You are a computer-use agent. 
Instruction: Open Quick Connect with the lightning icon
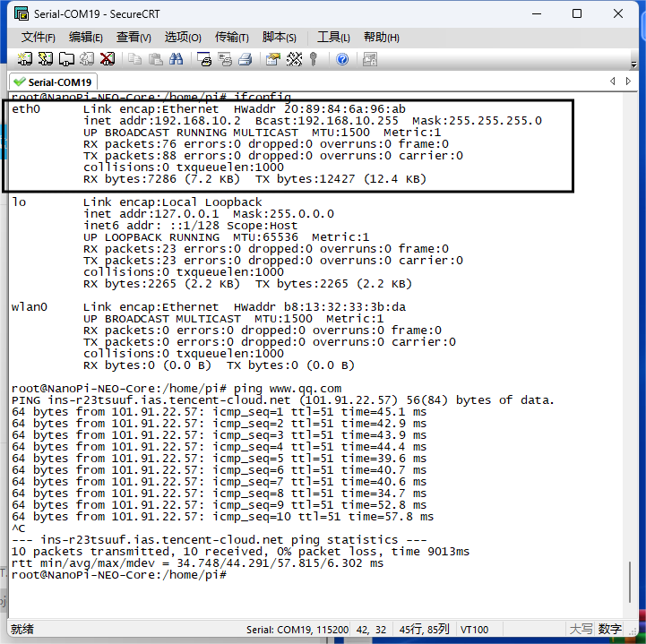pyautogui.click(x=46, y=59)
